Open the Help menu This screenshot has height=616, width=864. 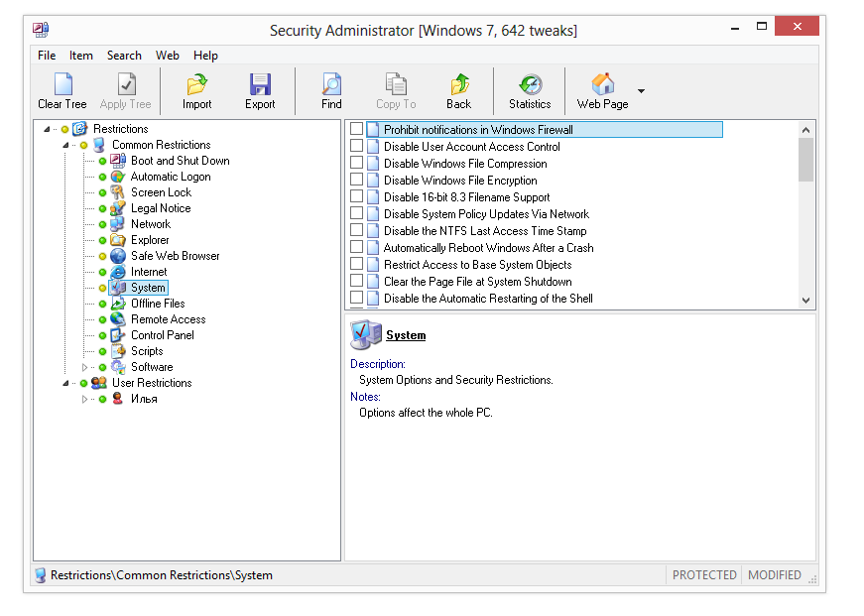[x=205, y=56]
